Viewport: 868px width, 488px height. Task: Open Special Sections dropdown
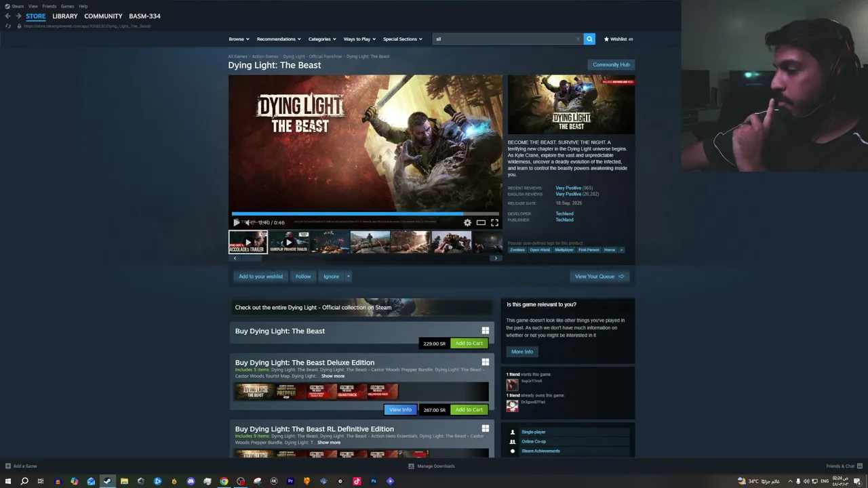tap(402, 39)
